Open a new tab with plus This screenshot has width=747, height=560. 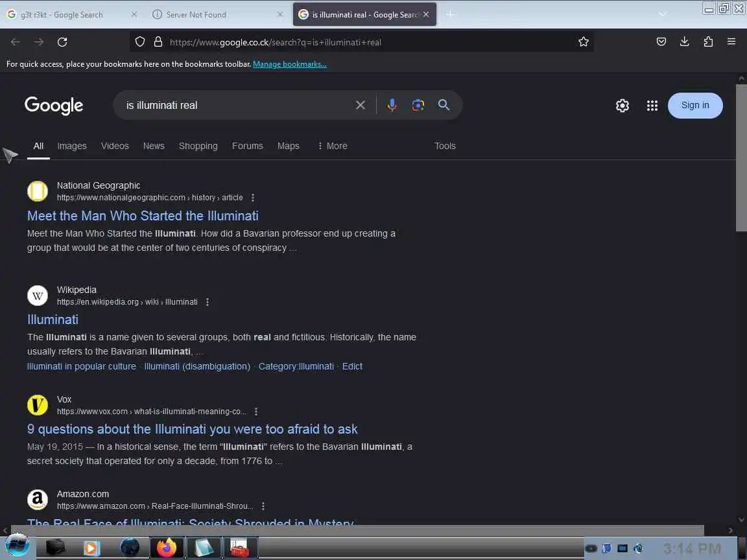450,15
